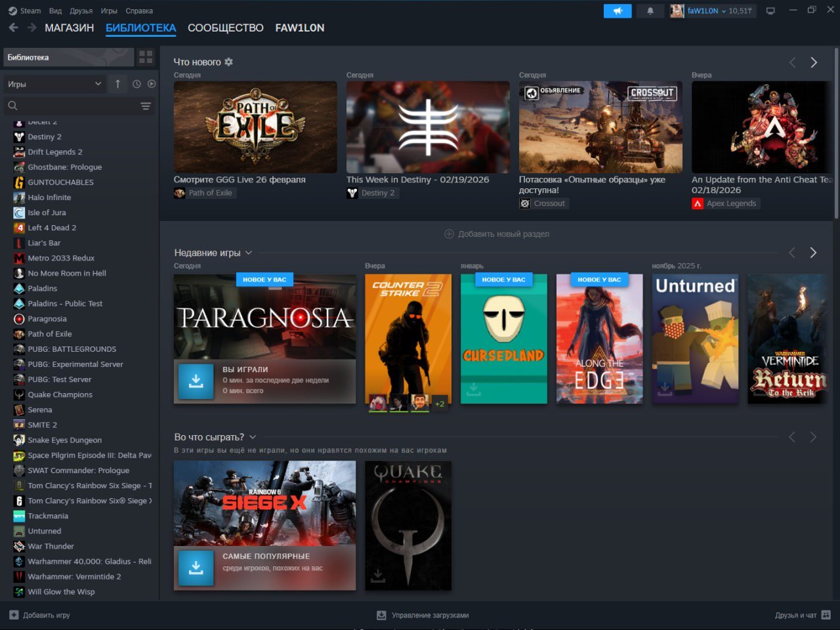Screen dimensions: 840x630
Task: Click Добавить игру at bottom left
Action: click(x=40, y=615)
